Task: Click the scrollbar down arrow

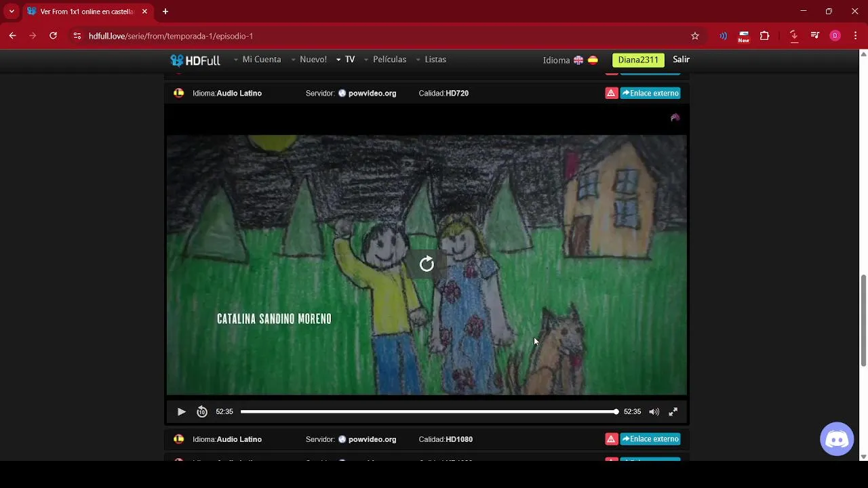Action: pos(863,457)
